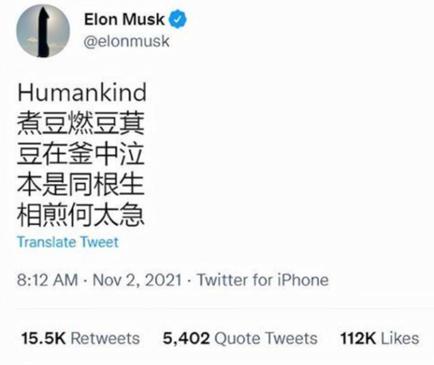
Task: Click the poem line 豆在釜中泣
Action: [x=81, y=154]
